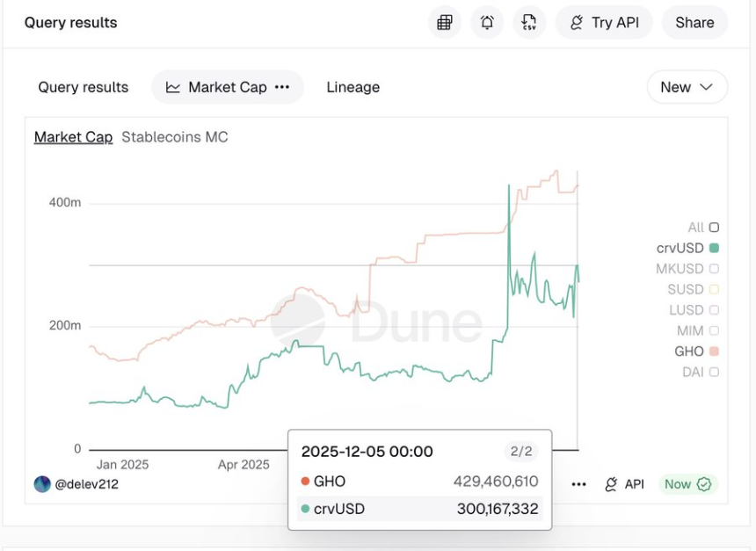Open the @delev212 author avatar
Screen dimensions: 756x551
tap(41, 483)
